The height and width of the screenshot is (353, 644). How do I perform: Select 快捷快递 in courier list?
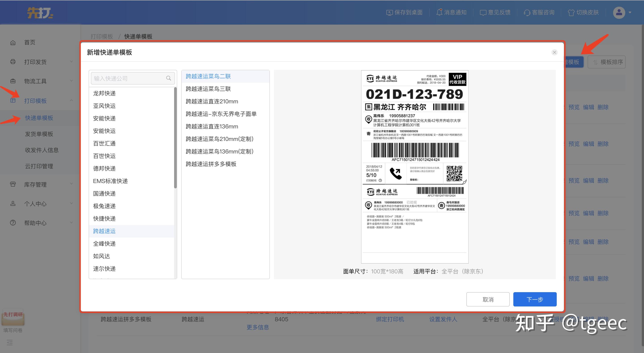pos(132,219)
